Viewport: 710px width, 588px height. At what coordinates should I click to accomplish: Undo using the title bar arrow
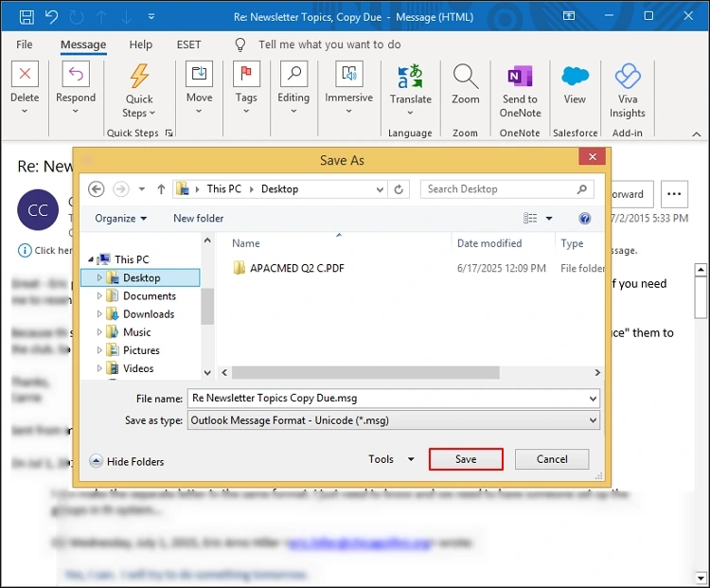click(52, 17)
